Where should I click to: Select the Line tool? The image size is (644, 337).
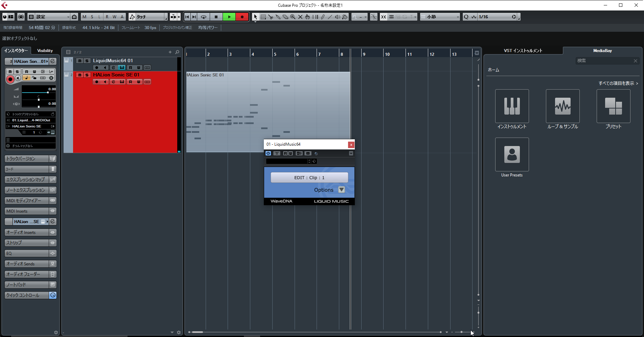coord(330,17)
